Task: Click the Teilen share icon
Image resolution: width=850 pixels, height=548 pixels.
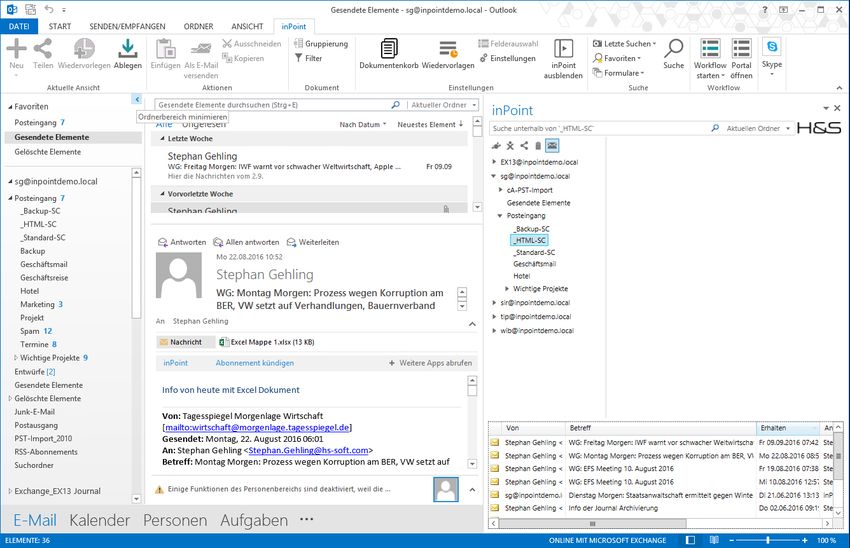Action: pyautogui.click(x=43, y=48)
